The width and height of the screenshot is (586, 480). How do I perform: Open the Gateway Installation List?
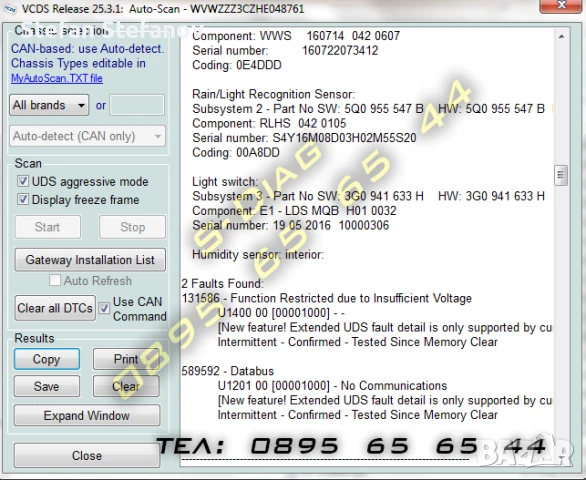(x=90, y=260)
